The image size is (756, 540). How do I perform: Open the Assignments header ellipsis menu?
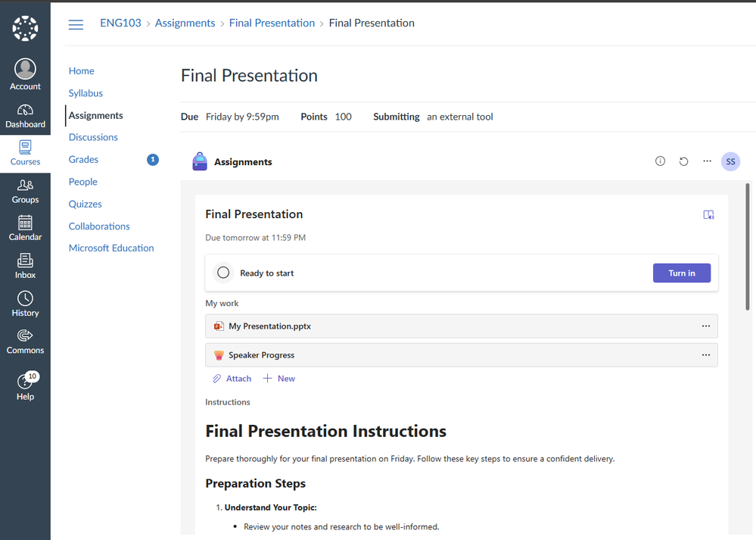point(707,161)
